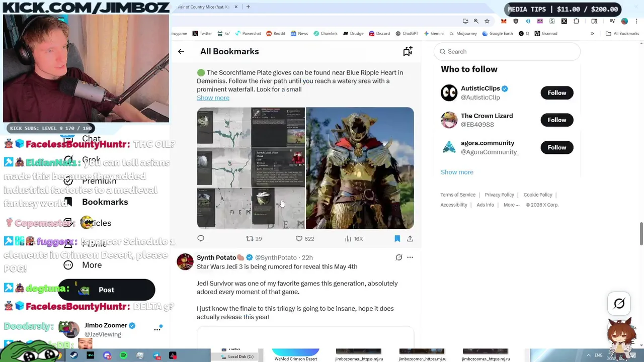Image resolution: width=644 pixels, height=362 pixels.
Task: Open the more menu on Synth Potato post
Action: pos(410,257)
